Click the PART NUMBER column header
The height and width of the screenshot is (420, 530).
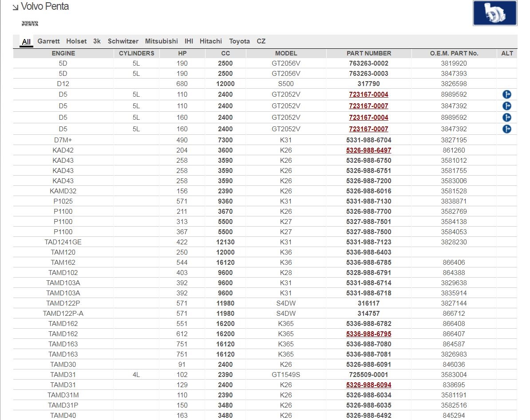pos(369,53)
